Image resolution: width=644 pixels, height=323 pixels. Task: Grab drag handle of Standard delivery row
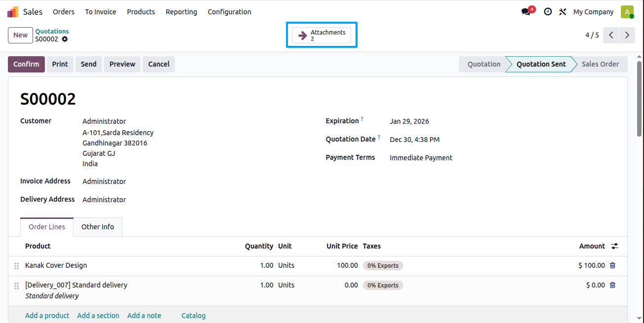pos(16,286)
